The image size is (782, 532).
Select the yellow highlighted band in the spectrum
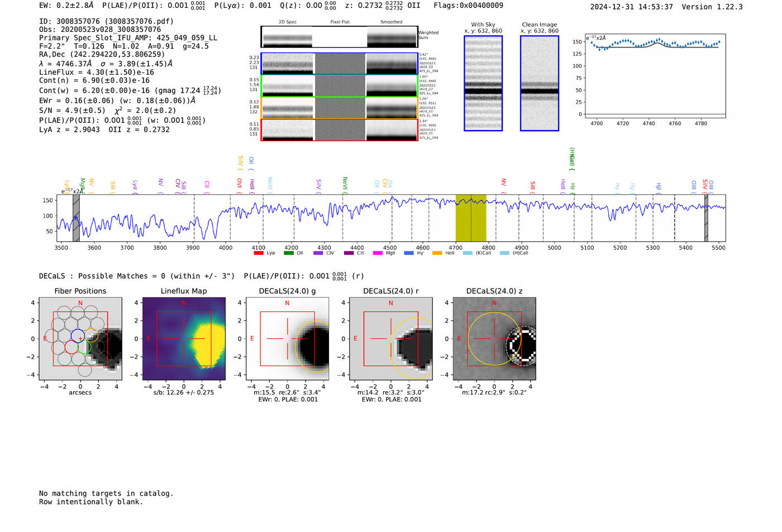(471, 218)
